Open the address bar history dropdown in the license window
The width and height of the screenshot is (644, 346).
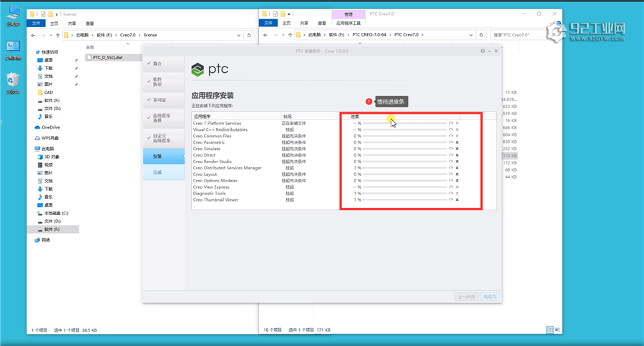point(238,35)
